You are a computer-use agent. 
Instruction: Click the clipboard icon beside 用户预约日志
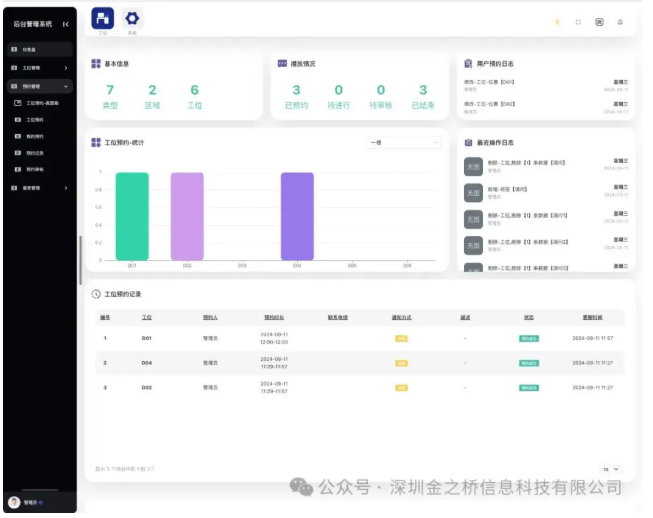pos(468,64)
